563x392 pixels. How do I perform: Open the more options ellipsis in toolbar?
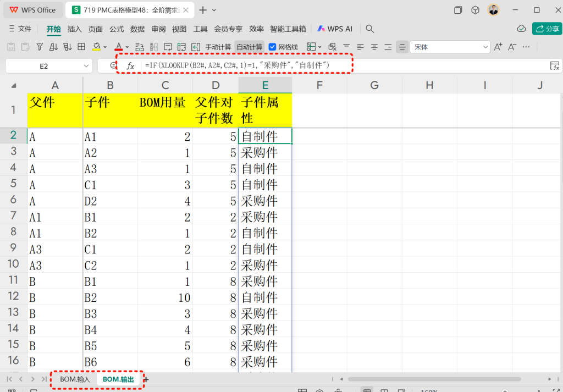tap(526, 47)
